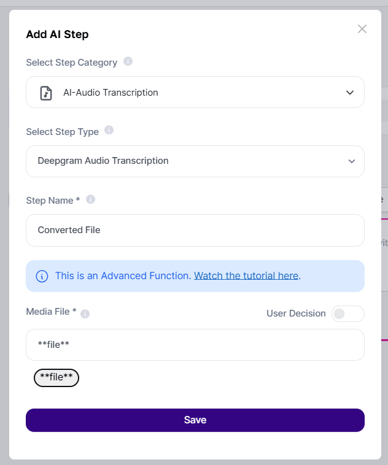Expand step type dropdown using its chevron
Screen dimensions: 388x465
[x=352, y=161]
